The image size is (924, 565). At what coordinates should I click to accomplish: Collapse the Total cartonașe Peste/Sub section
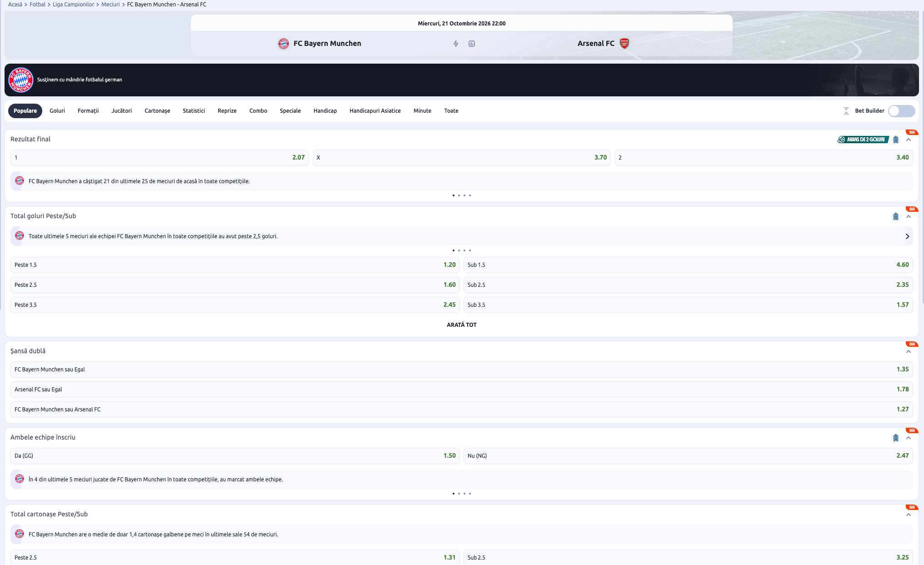pyautogui.click(x=909, y=515)
